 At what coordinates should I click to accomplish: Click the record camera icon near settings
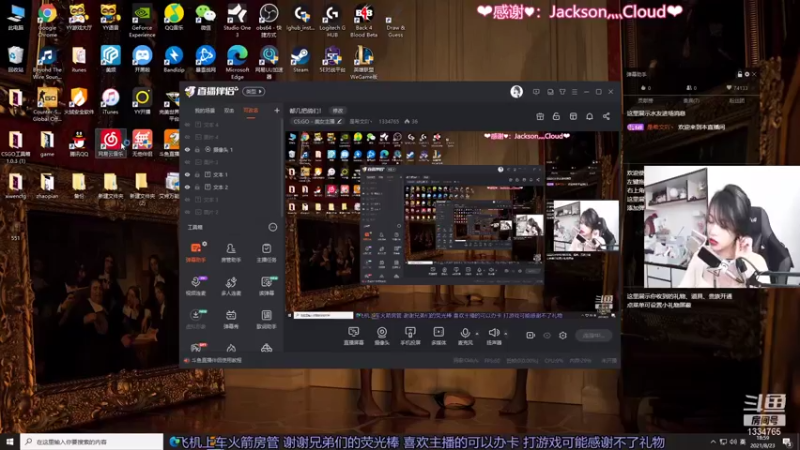531,335
